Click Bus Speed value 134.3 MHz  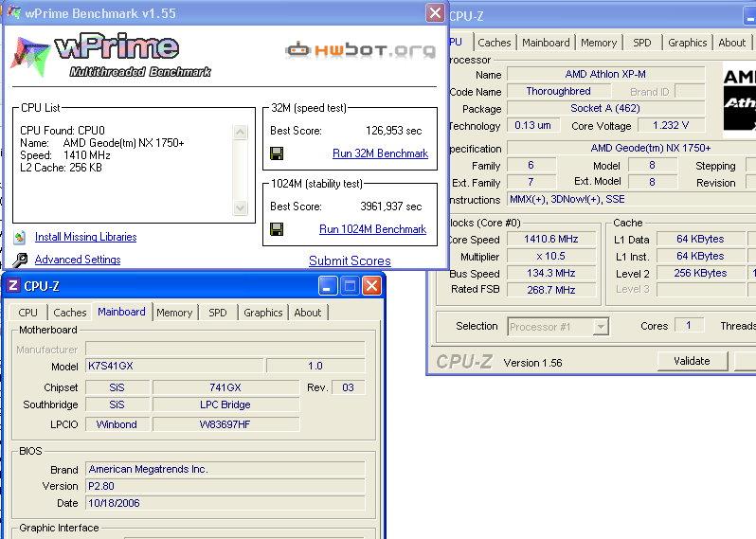(551, 273)
